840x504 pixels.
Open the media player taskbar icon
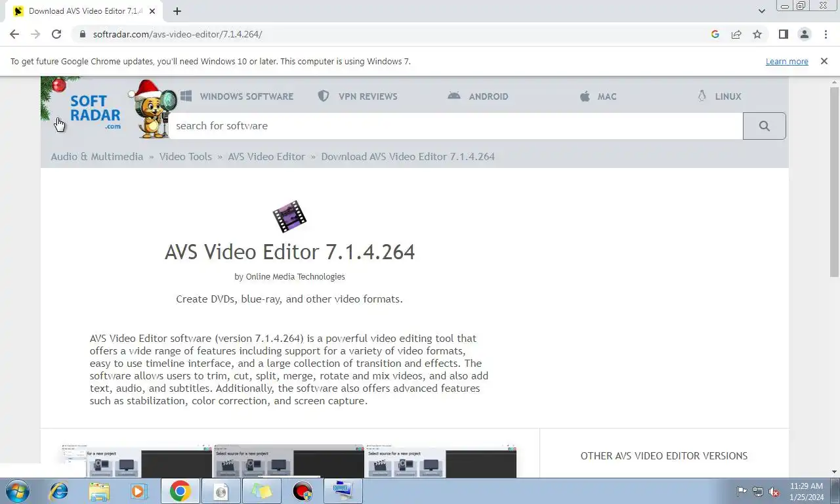coord(138,491)
